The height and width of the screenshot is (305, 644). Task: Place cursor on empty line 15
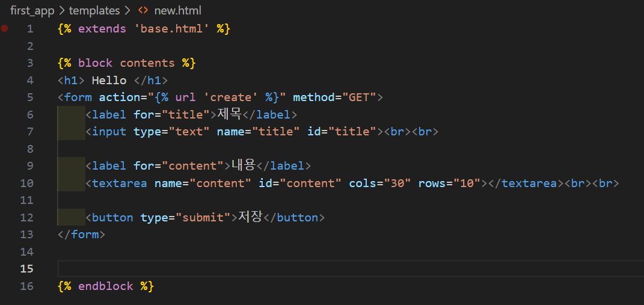pos(351,269)
